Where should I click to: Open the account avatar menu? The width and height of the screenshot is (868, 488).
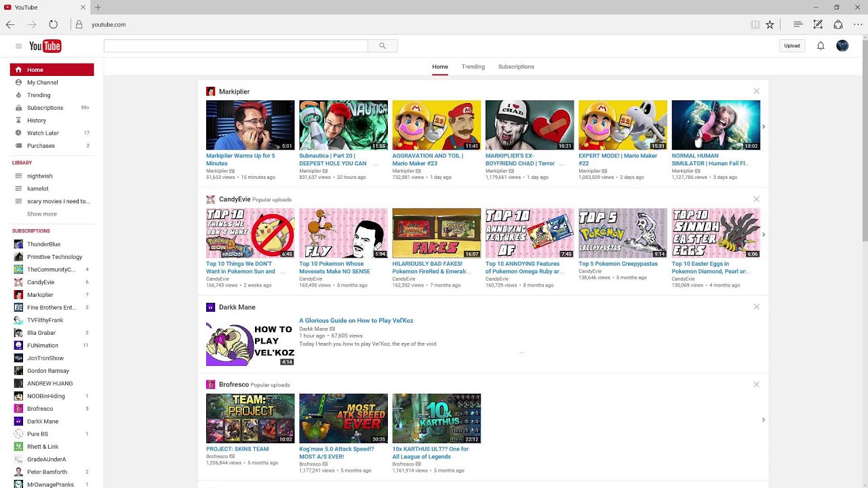coord(842,45)
